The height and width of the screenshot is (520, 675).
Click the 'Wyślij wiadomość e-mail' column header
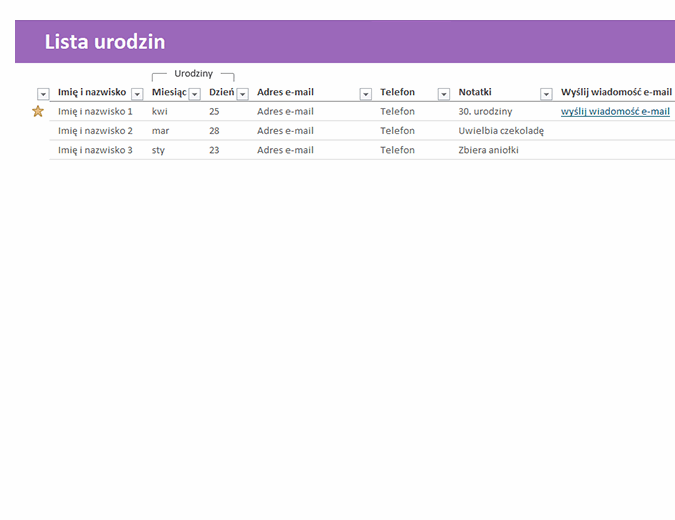(x=615, y=93)
